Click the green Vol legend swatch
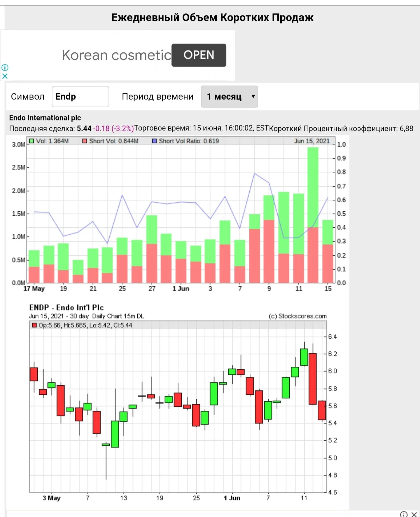Image resolution: width=420 pixels, height=517 pixels. 32,141
